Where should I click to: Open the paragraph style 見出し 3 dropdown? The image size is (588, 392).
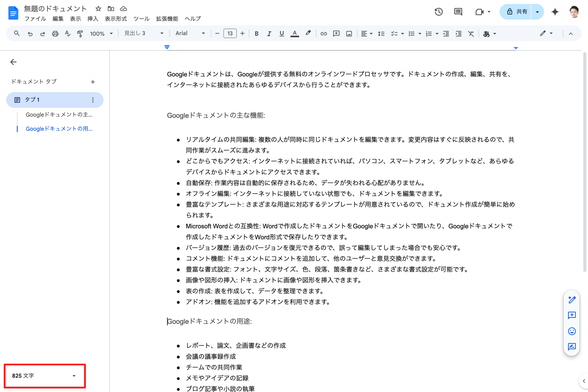pyautogui.click(x=143, y=33)
